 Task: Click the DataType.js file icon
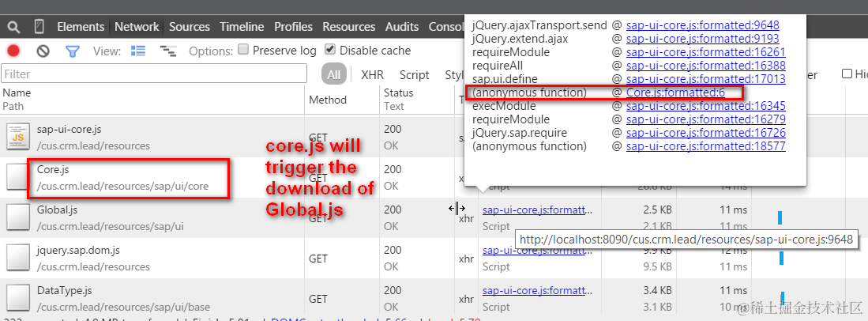coord(17,298)
